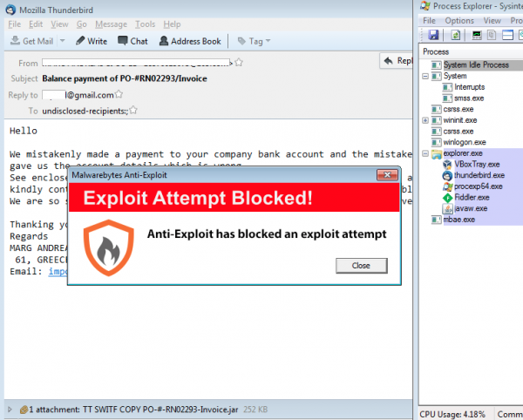Expand the attachment pane triangle
The image size is (523, 420).
point(10,410)
